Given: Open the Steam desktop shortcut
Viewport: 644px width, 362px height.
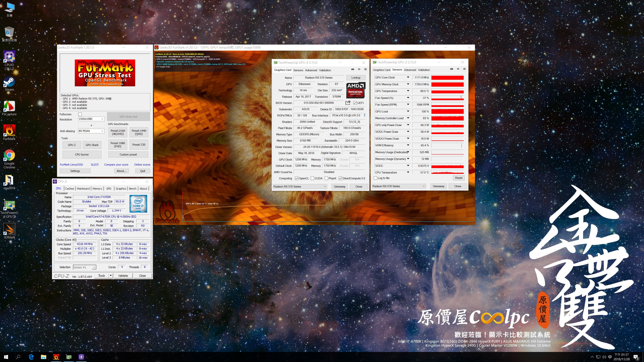Looking at the screenshot, I should tap(9, 84).
